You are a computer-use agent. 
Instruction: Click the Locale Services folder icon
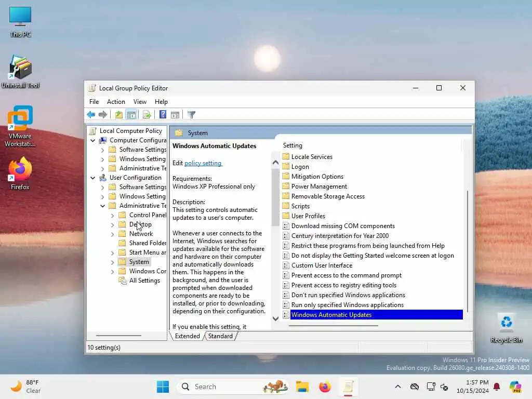click(x=286, y=156)
